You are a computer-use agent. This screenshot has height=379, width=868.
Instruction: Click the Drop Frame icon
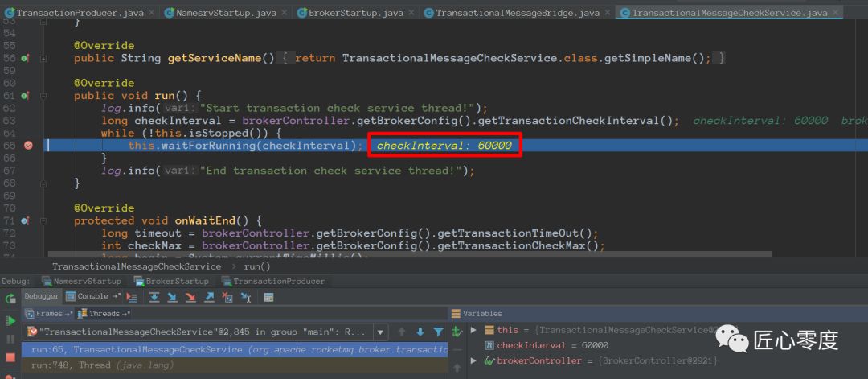point(227,297)
